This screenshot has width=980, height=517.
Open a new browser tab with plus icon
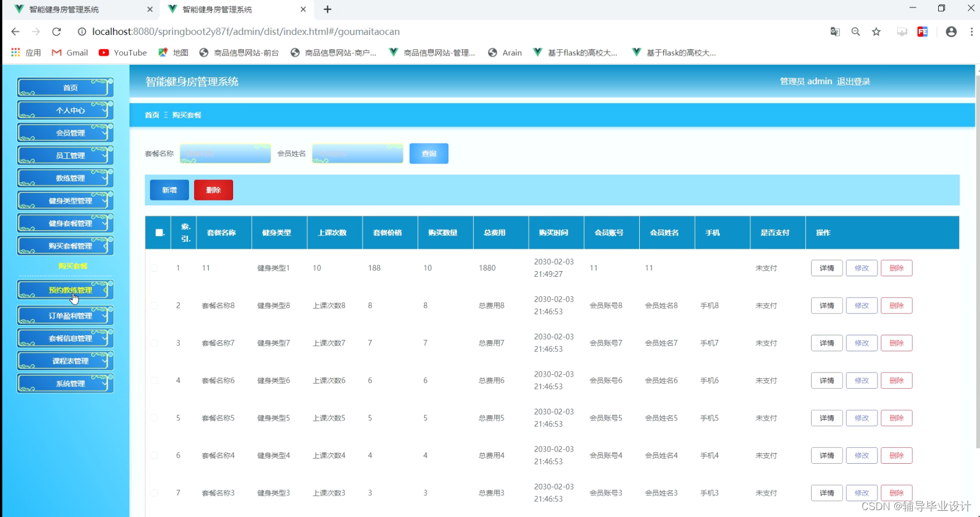[328, 9]
